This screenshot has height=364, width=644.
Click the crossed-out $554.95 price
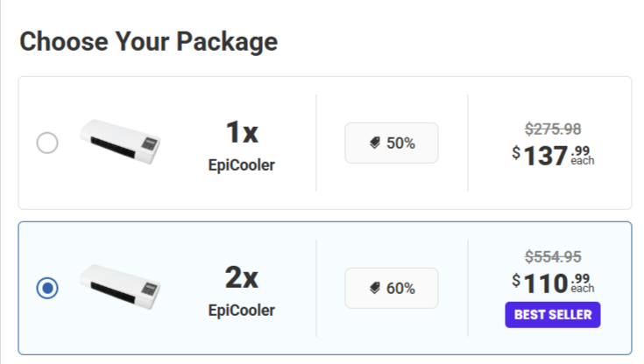click(x=553, y=257)
